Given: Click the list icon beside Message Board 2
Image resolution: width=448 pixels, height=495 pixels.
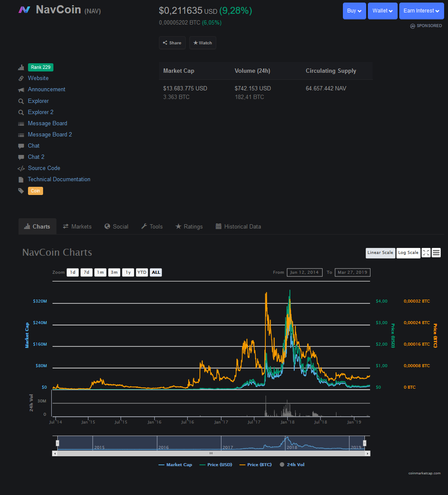Looking at the screenshot, I should coord(21,135).
